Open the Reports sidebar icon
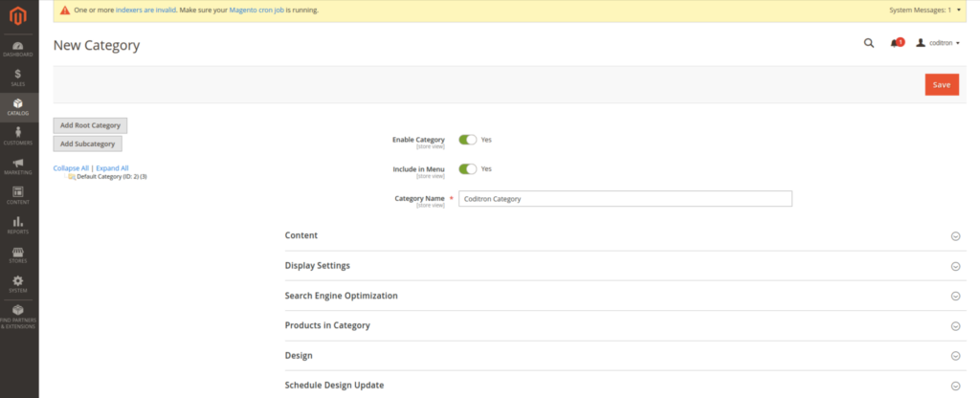980x398 pixels. tap(19, 225)
